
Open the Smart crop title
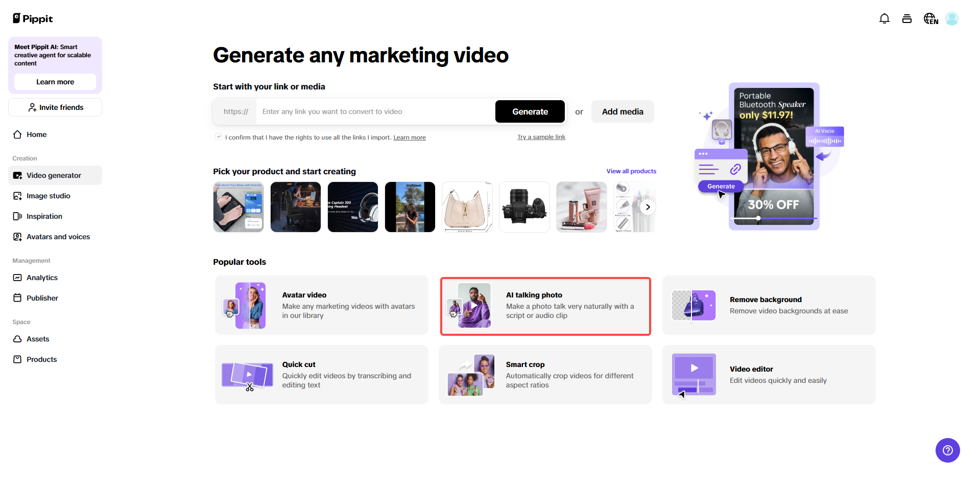pyautogui.click(x=525, y=364)
